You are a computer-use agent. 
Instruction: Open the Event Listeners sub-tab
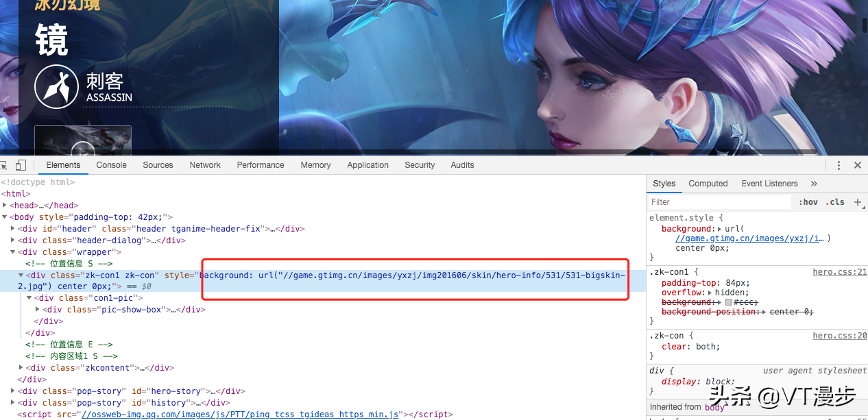click(x=769, y=184)
